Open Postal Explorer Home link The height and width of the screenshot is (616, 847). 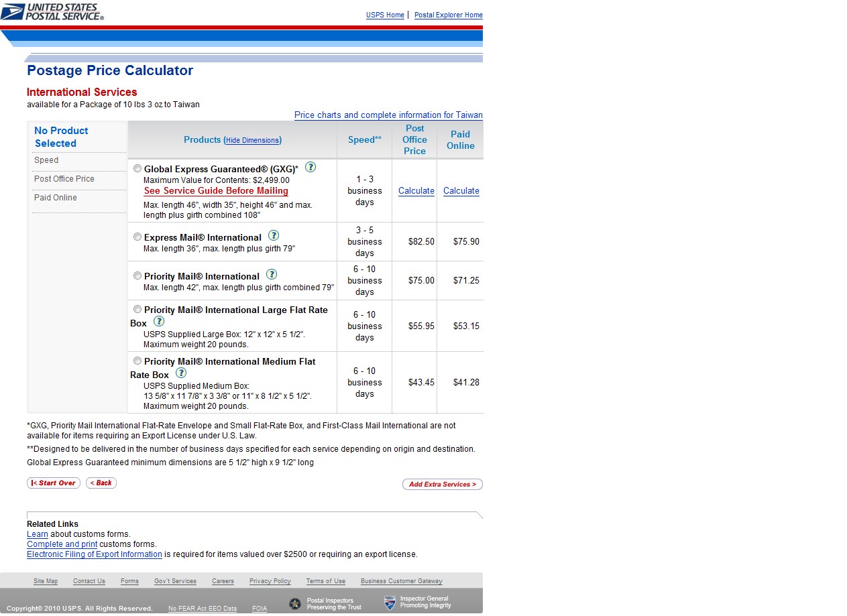[449, 15]
